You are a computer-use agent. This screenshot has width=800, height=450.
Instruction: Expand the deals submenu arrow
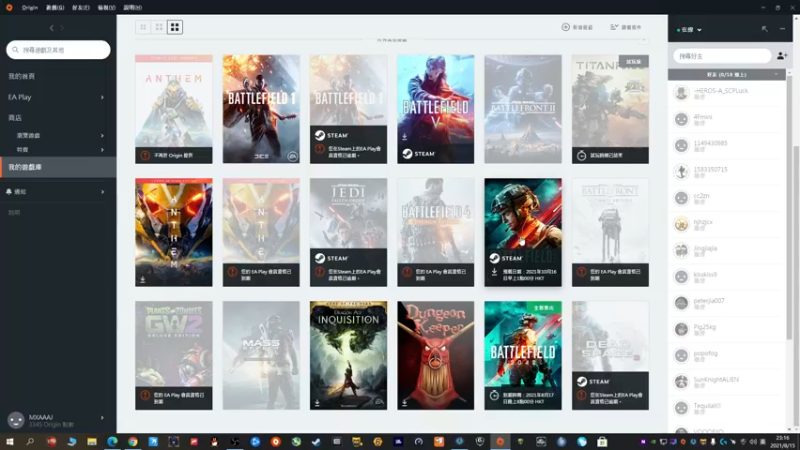coord(102,150)
